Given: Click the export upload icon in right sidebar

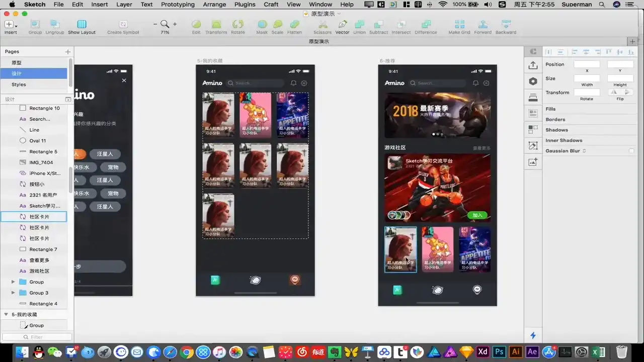Looking at the screenshot, I should [533, 65].
